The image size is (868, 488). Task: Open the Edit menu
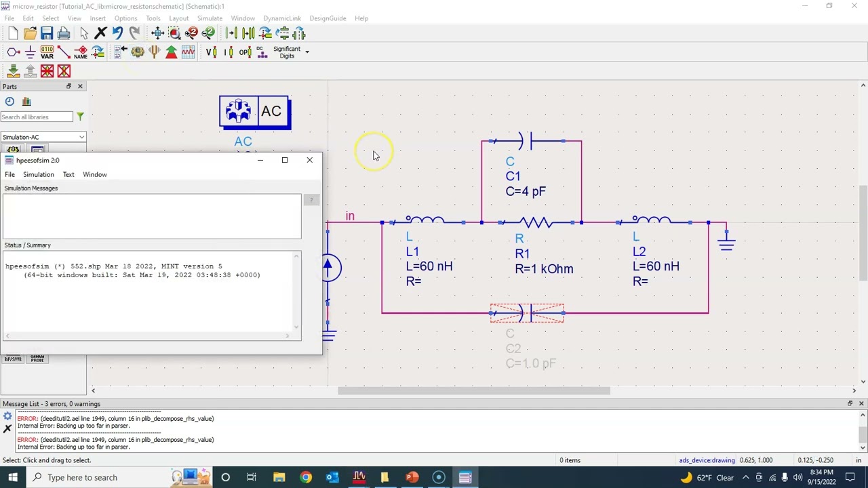(28, 18)
